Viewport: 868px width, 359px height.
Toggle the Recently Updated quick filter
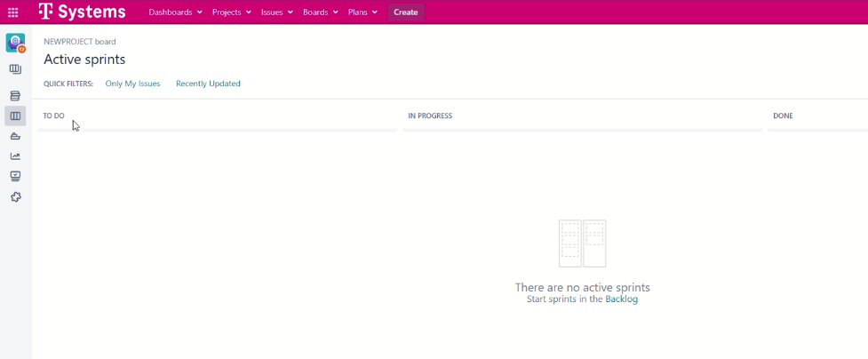tap(208, 84)
